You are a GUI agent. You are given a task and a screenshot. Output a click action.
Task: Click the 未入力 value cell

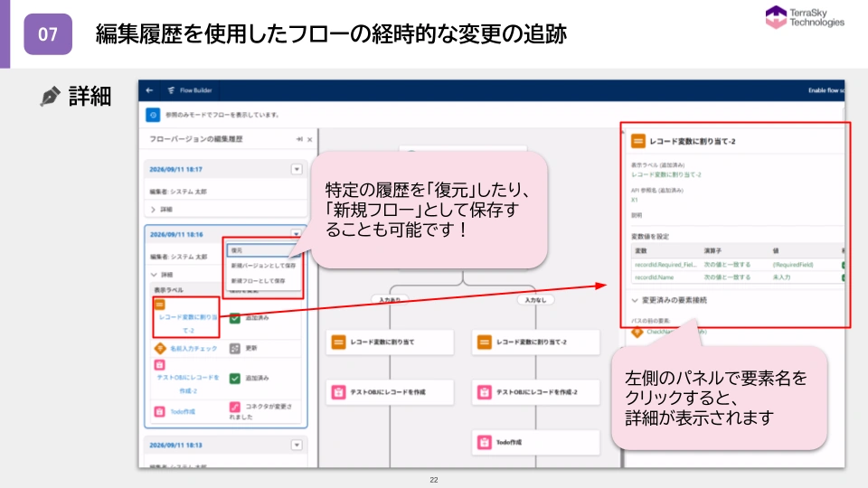tap(781, 277)
